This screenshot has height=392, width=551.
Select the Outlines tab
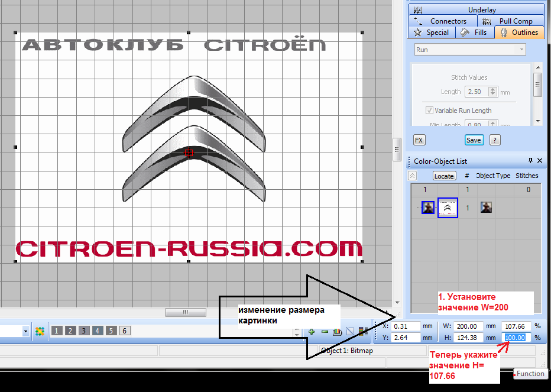coord(520,33)
